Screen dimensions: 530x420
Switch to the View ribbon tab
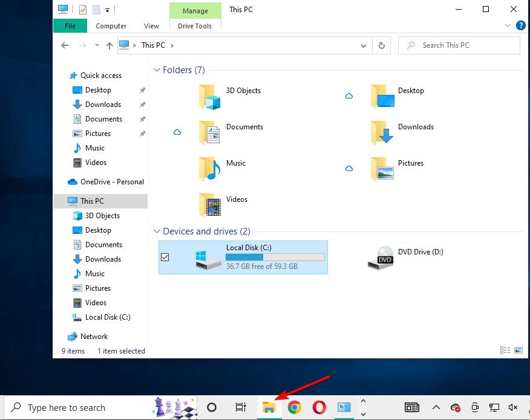151,26
